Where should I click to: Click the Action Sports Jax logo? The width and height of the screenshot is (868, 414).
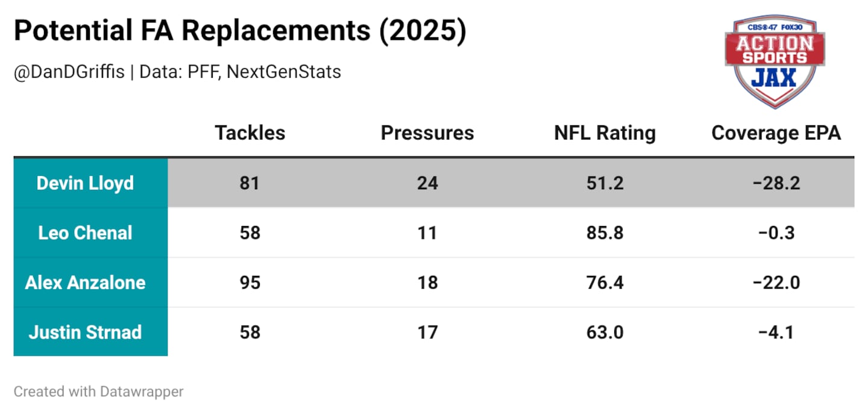(x=775, y=61)
